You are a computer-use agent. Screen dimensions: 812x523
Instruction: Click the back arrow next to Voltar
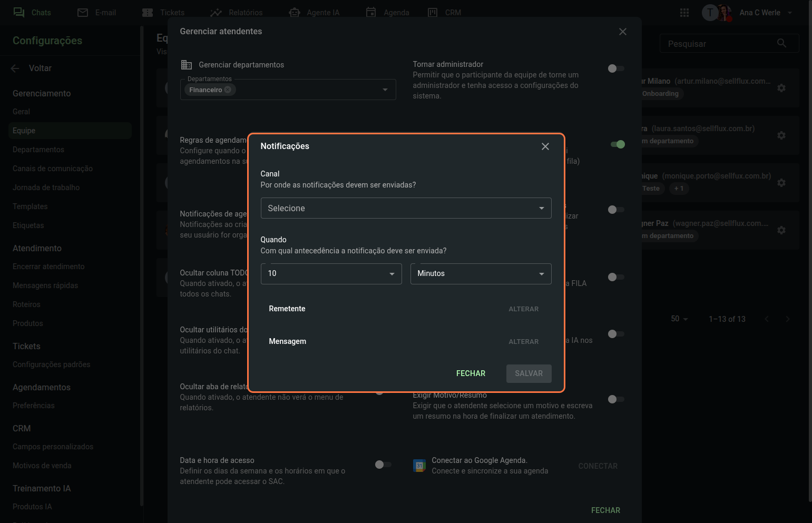click(15, 68)
